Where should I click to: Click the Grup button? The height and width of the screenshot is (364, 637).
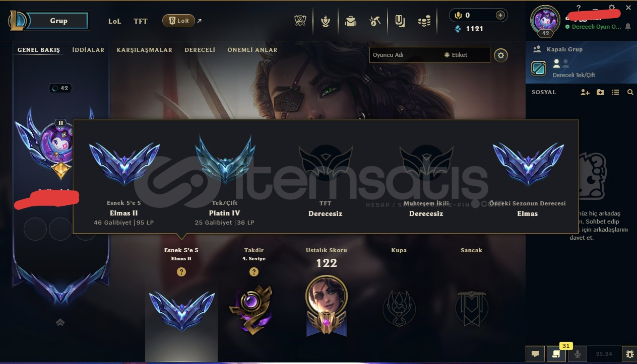[58, 21]
